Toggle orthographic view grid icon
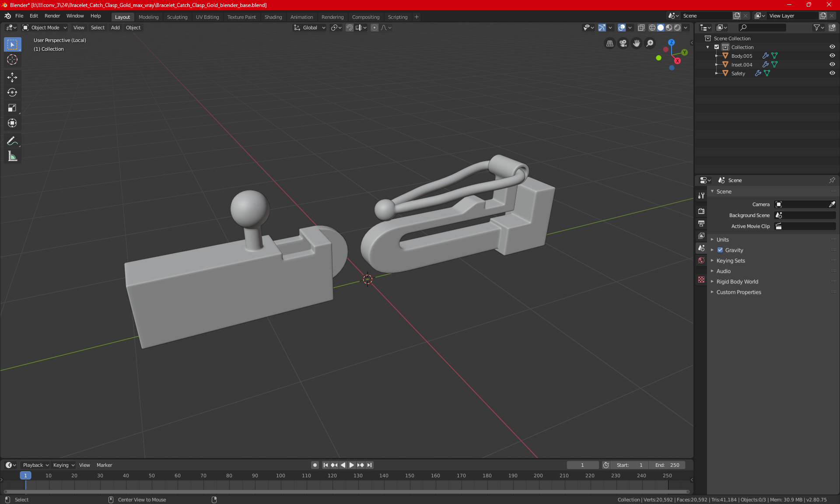 (x=609, y=43)
